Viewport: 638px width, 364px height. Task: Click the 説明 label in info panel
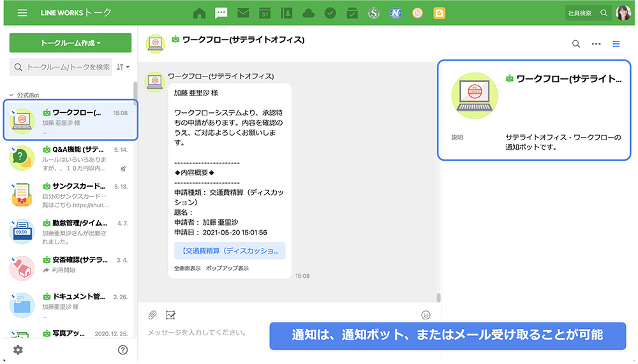point(457,138)
